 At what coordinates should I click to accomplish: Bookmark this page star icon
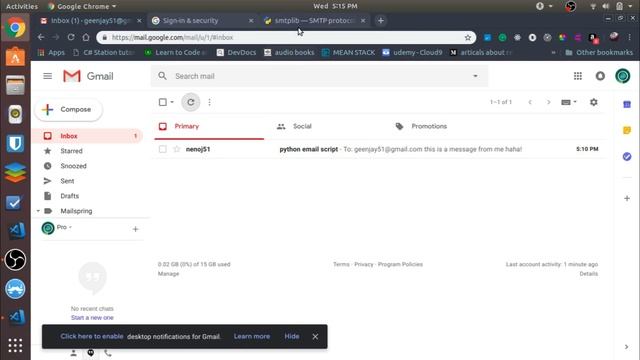pyautogui.click(x=468, y=38)
